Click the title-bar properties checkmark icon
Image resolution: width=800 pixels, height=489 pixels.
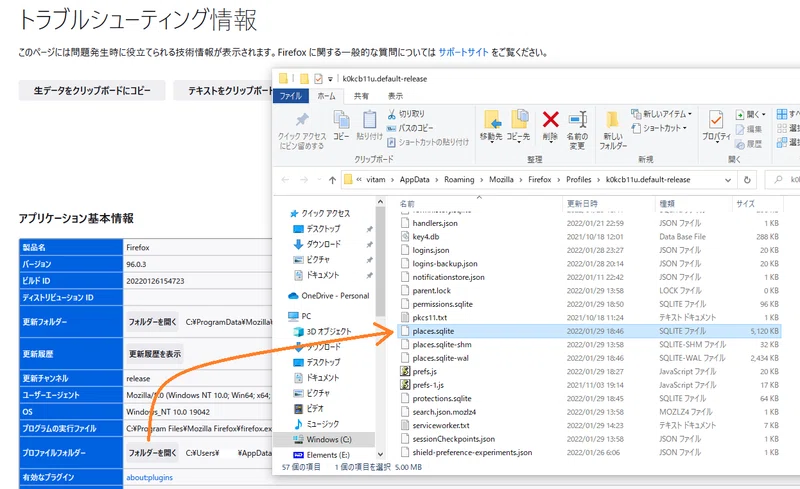pos(318,79)
